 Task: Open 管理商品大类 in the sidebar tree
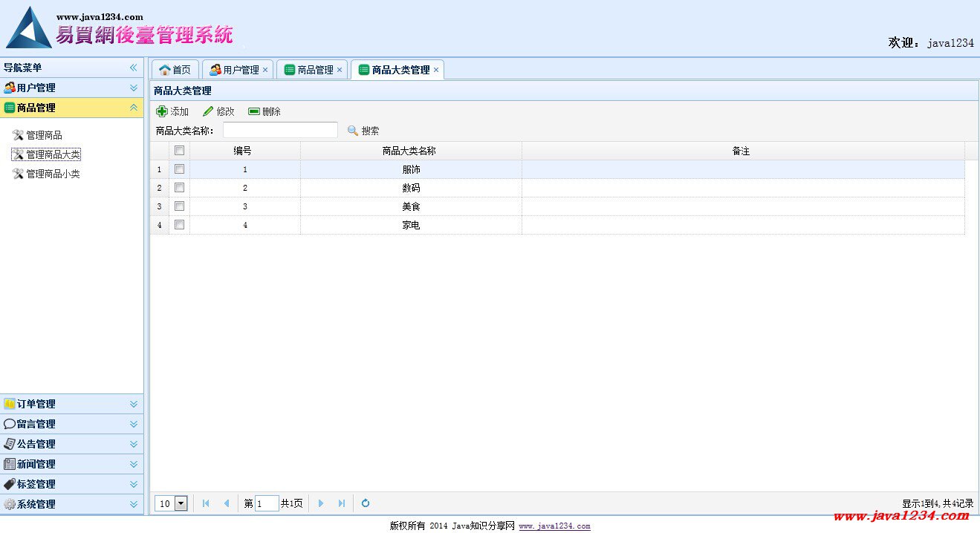click(53, 154)
